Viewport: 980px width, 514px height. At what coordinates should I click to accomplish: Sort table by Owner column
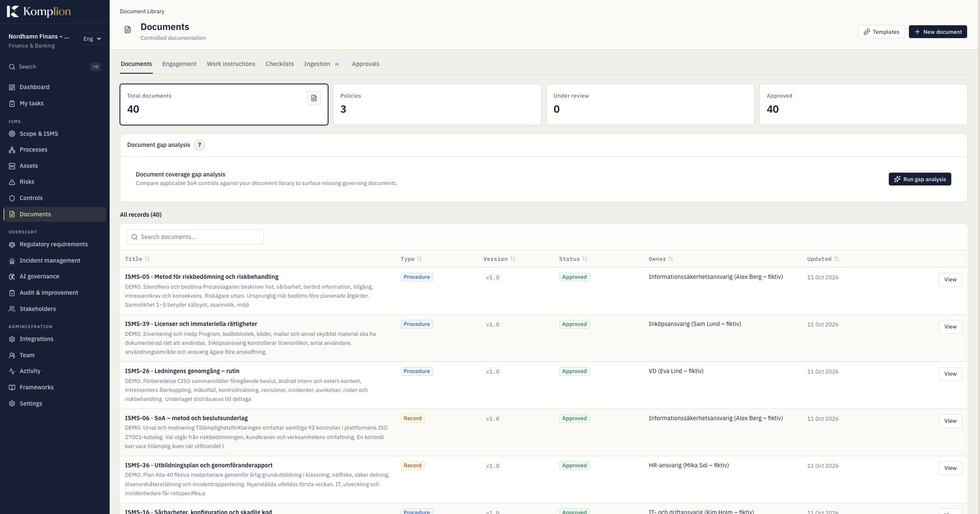(661, 259)
